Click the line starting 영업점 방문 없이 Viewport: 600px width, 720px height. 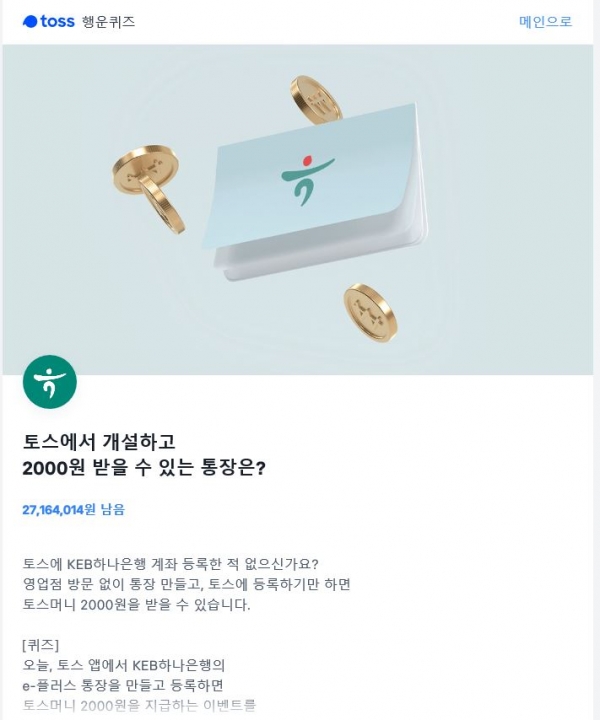point(186,584)
